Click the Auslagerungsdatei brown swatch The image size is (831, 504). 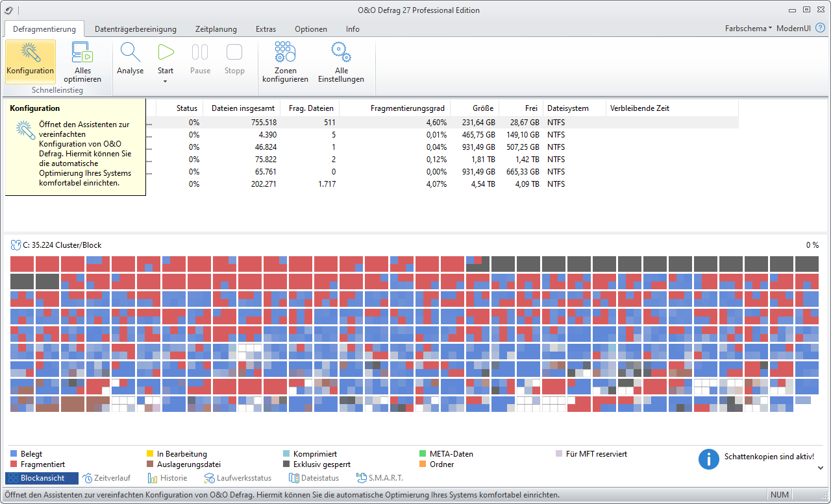pos(151,464)
